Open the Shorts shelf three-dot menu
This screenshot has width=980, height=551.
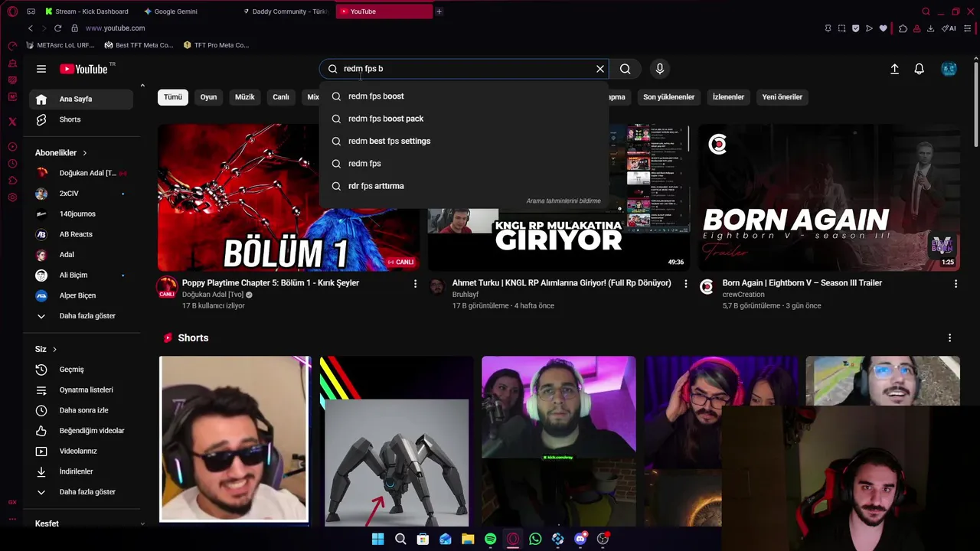(x=950, y=338)
